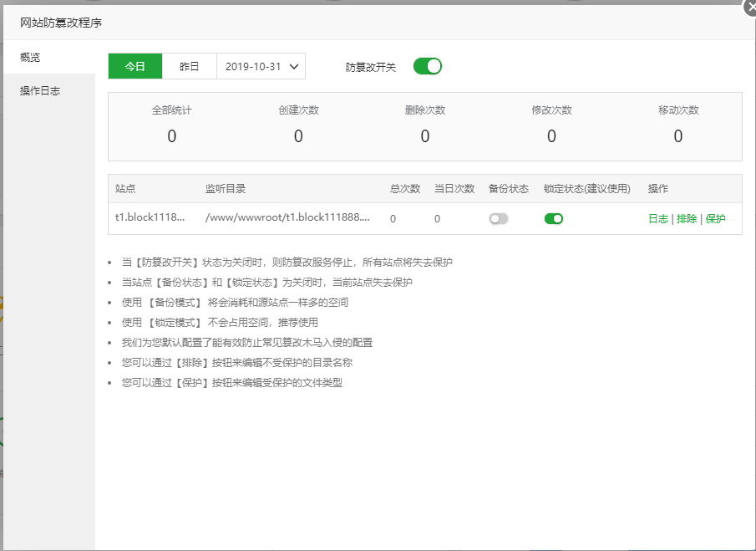Click 排除 to edit excluded directories

pos(686,218)
